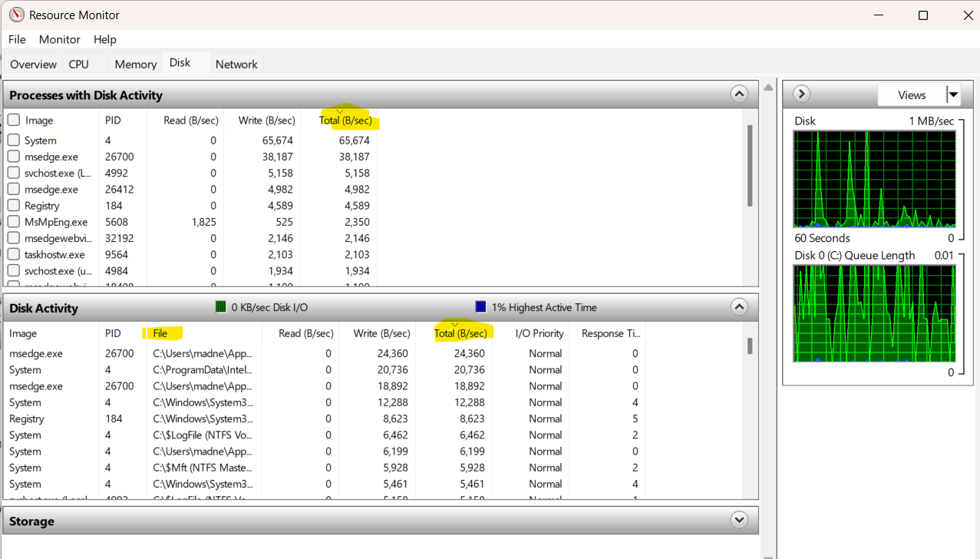
Task: Open the Views dropdown arrow
Action: pos(953,95)
